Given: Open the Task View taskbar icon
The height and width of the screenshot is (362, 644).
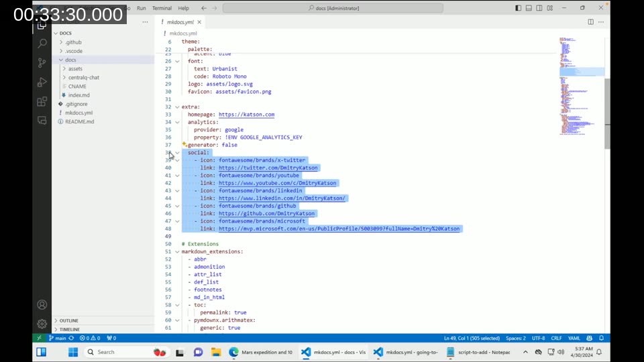Looking at the screenshot, I should point(180,352).
